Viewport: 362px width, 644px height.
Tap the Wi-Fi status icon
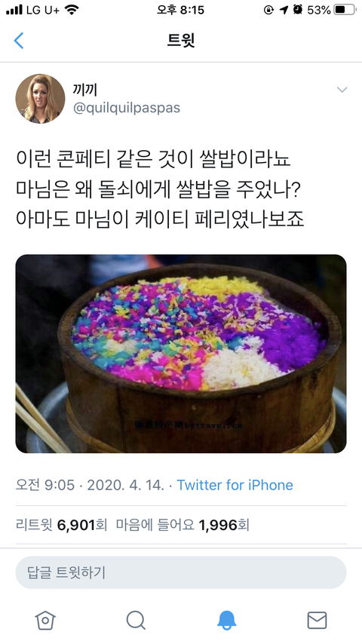click(x=72, y=10)
